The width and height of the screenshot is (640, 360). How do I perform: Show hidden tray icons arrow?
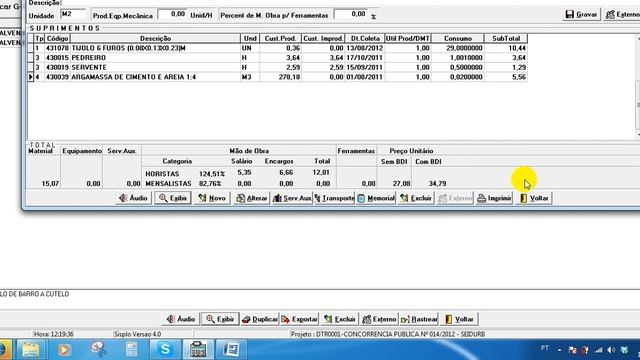(560, 350)
